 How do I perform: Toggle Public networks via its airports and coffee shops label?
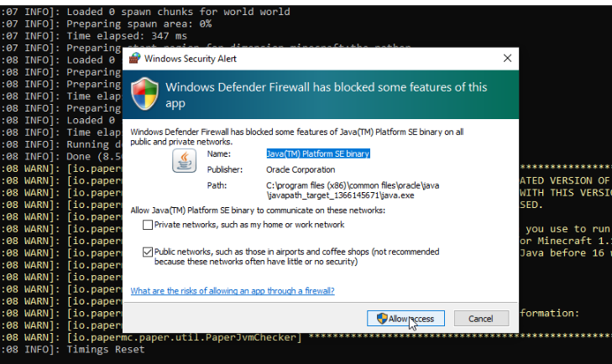pyautogui.click(x=296, y=257)
